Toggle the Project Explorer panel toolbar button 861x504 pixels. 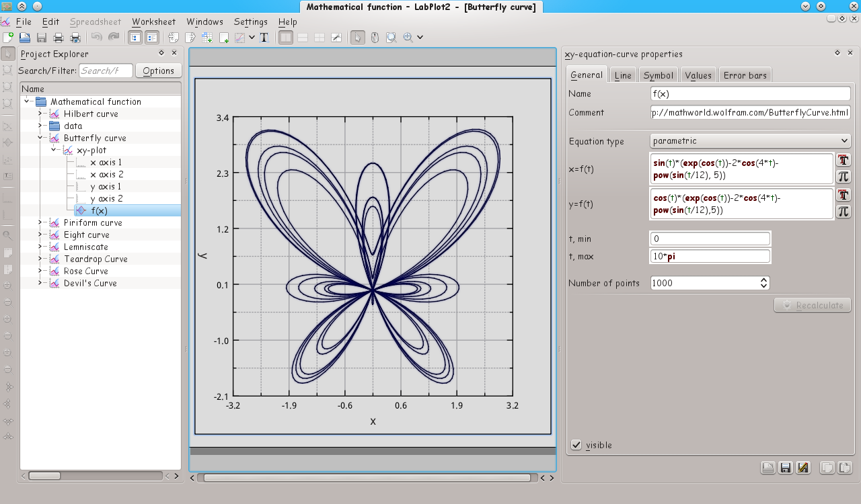[x=135, y=38]
